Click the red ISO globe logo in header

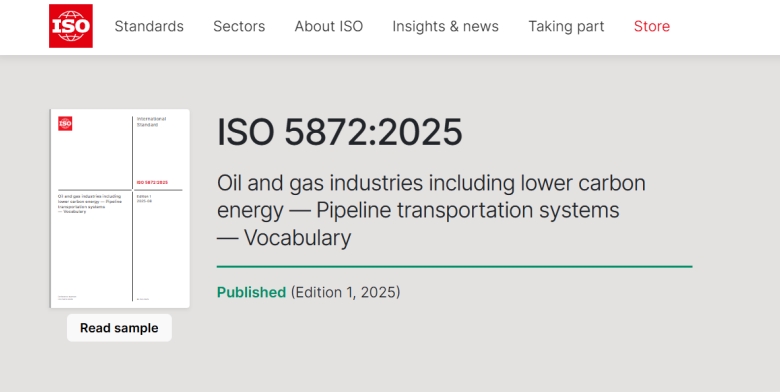[71, 26]
